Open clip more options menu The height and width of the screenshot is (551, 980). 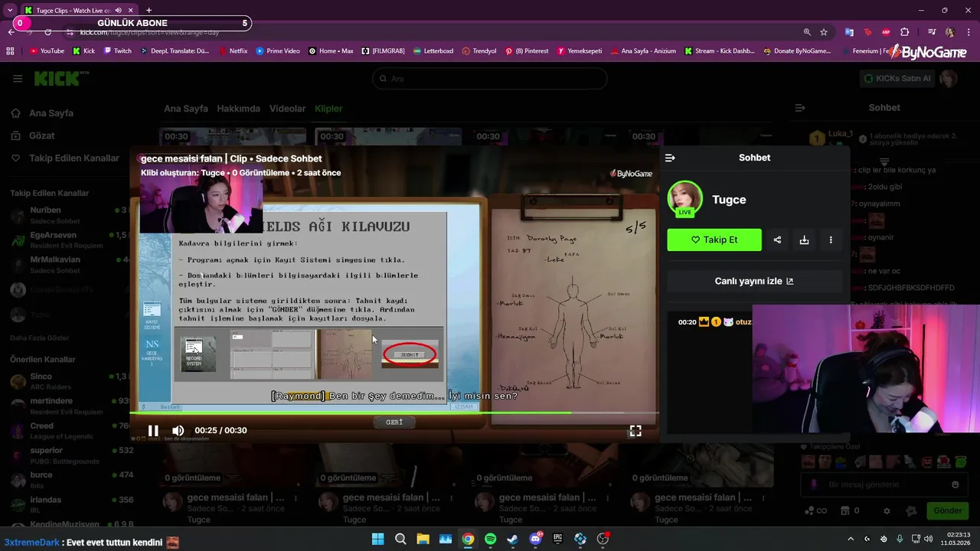(831, 240)
